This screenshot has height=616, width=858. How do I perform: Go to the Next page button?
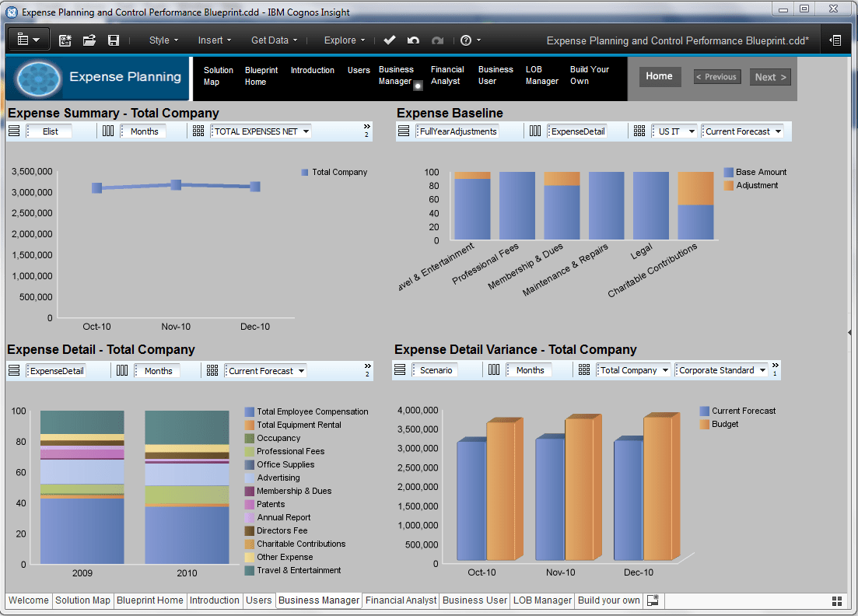pyautogui.click(x=770, y=77)
